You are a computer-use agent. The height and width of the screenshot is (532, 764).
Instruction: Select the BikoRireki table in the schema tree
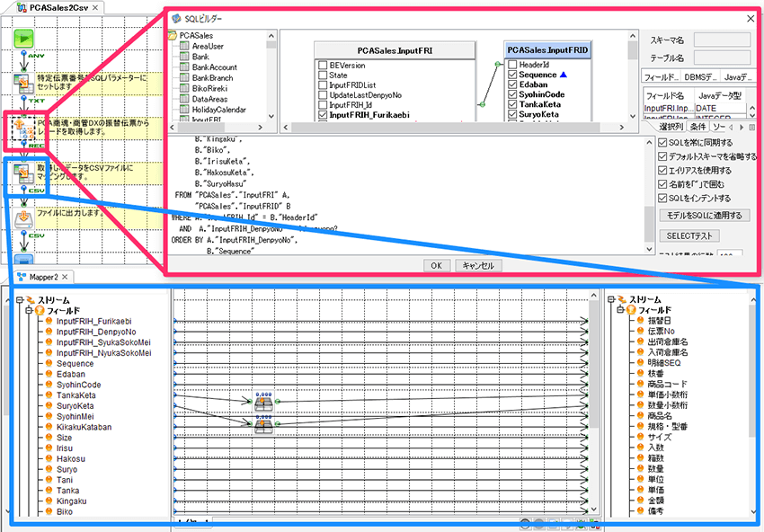pos(209,89)
